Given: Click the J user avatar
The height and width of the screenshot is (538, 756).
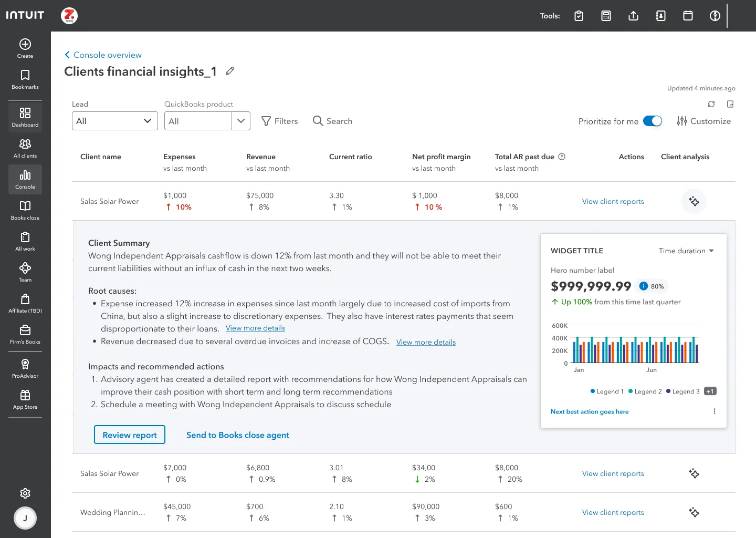Looking at the screenshot, I should coord(25,518).
